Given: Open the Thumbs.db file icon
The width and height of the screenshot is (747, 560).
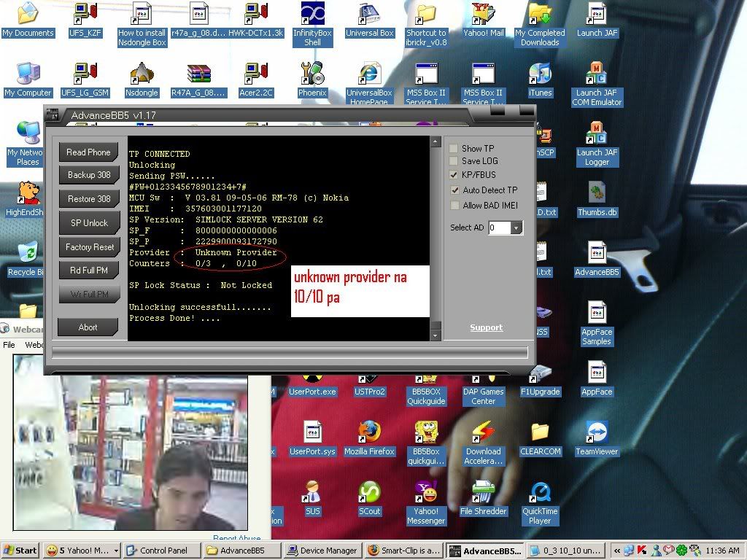Looking at the screenshot, I should (x=597, y=200).
